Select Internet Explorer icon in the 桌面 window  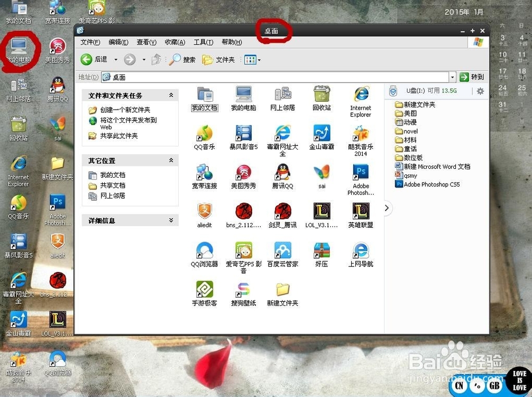point(361,102)
